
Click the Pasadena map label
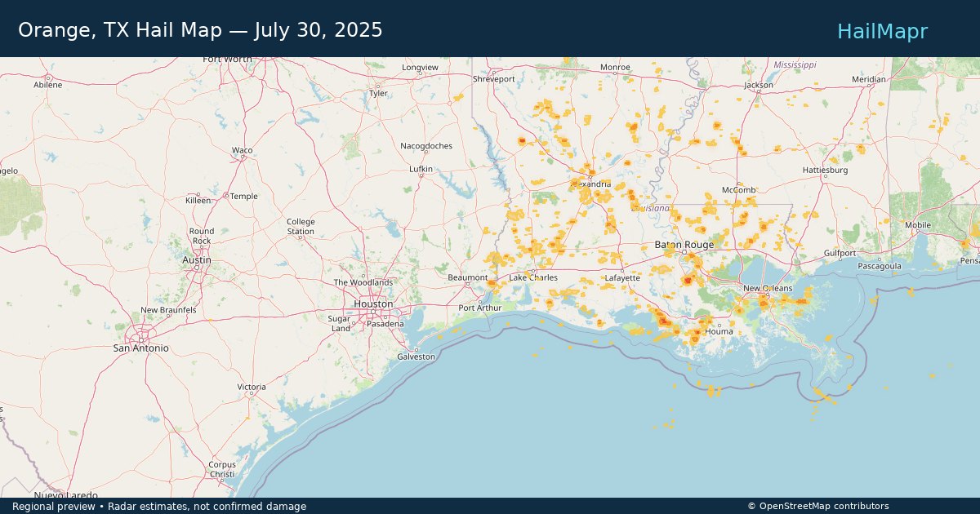(x=385, y=324)
